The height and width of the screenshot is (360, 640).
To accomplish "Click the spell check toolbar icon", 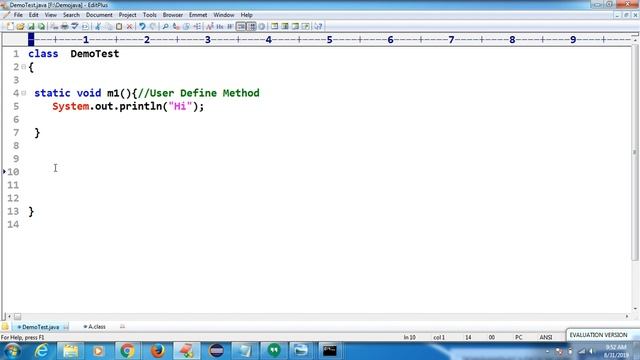I will click(75, 27).
